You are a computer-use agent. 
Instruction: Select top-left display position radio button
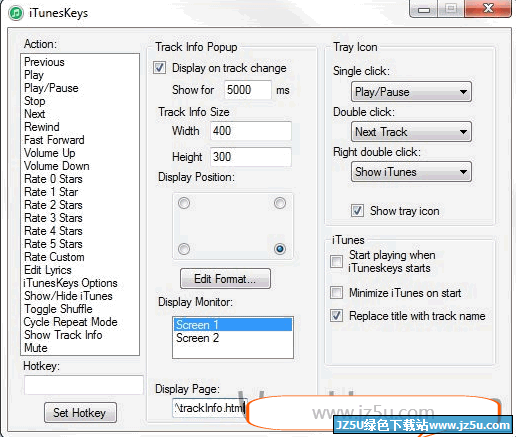pyautogui.click(x=184, y=203)
